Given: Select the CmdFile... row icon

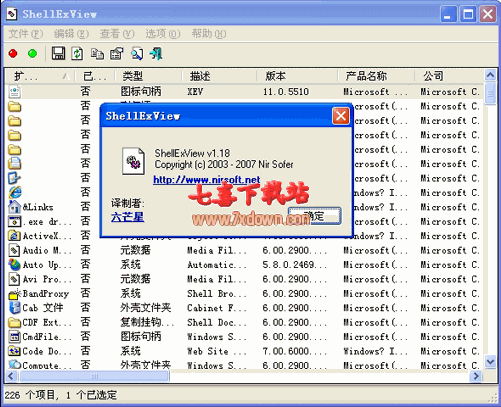Looking at the screenshot, I should pos(14,337).
